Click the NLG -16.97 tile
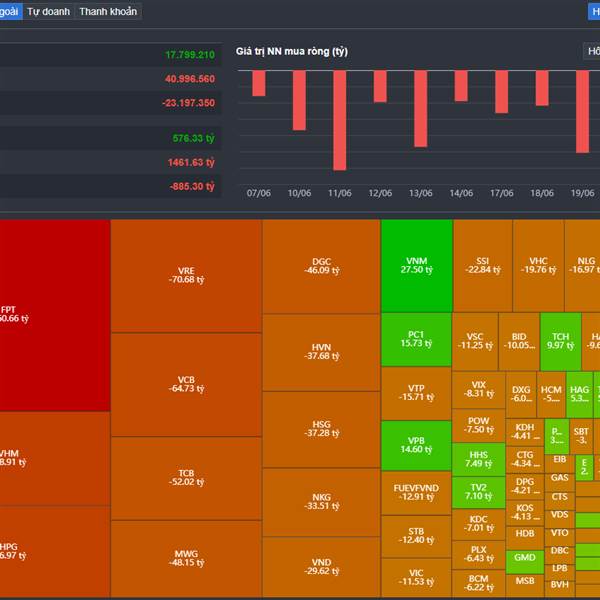This screenshot has width=600, height=600. (x=582, y=266)
